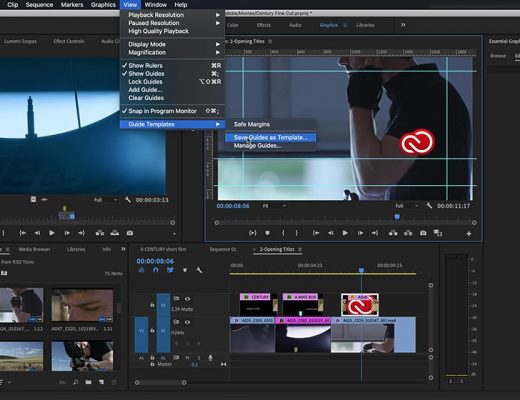
Task: Add marker in timeline panel
Action: pyautogui.click(x=185, y=270)
